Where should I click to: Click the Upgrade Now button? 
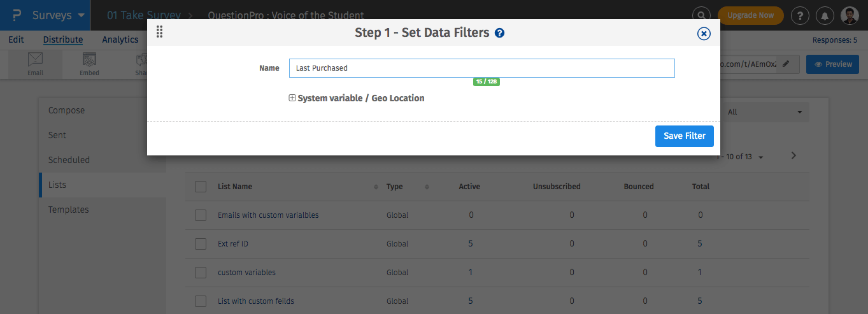pyautogui.click(x=750, y=15)
